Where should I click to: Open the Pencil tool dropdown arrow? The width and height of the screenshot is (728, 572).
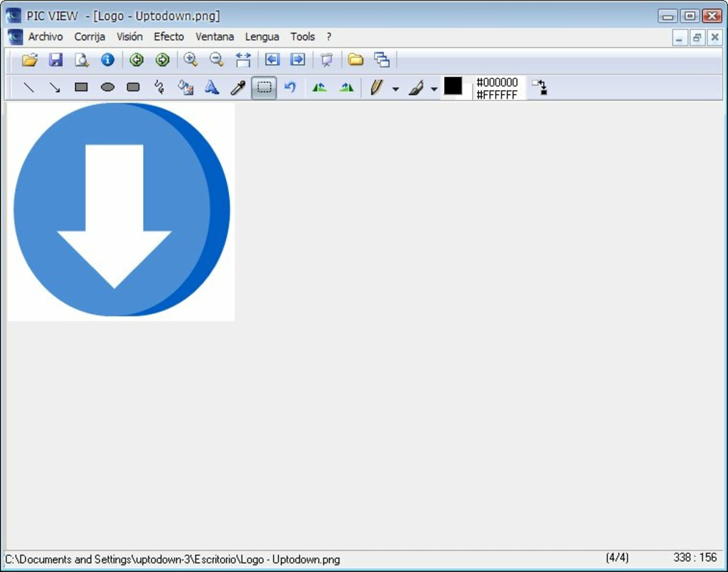395,89
